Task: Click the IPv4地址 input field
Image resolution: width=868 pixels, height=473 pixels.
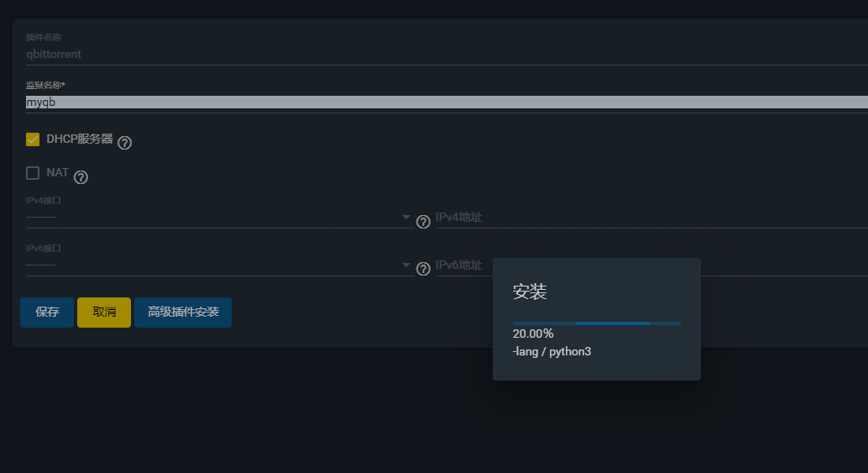Action: click(x=651, y=218)
